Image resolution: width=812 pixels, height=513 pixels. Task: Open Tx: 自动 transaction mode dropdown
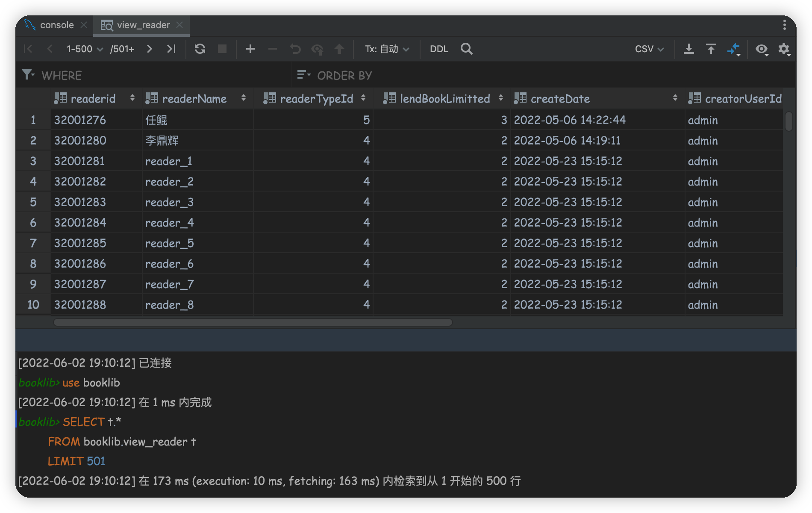click(x=387, y=49)
